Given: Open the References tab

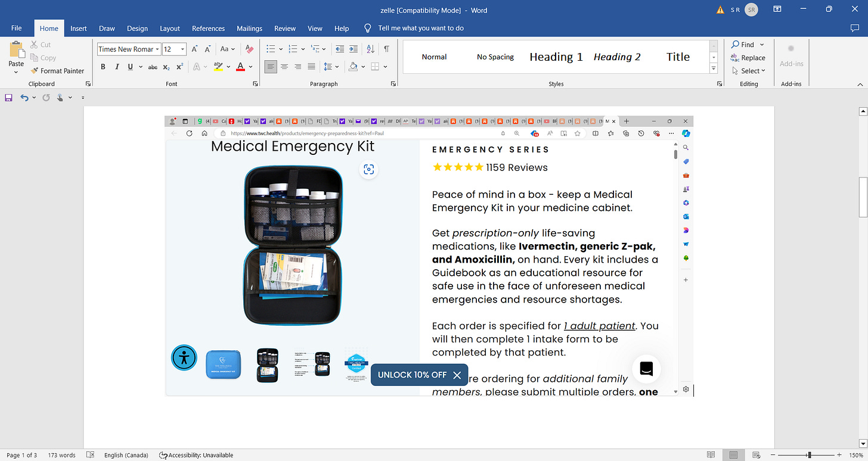Looking at the screenshot, I should [209, 28].
